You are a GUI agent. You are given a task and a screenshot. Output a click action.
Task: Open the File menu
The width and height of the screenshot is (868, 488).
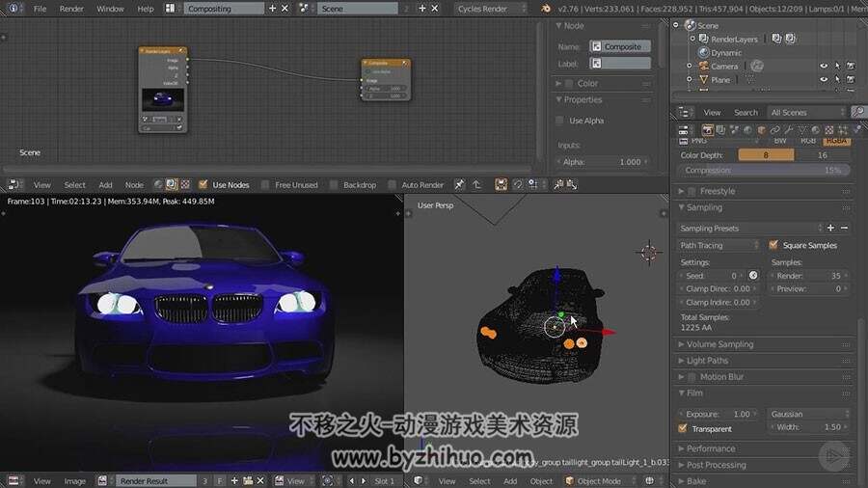click(40, 9)
